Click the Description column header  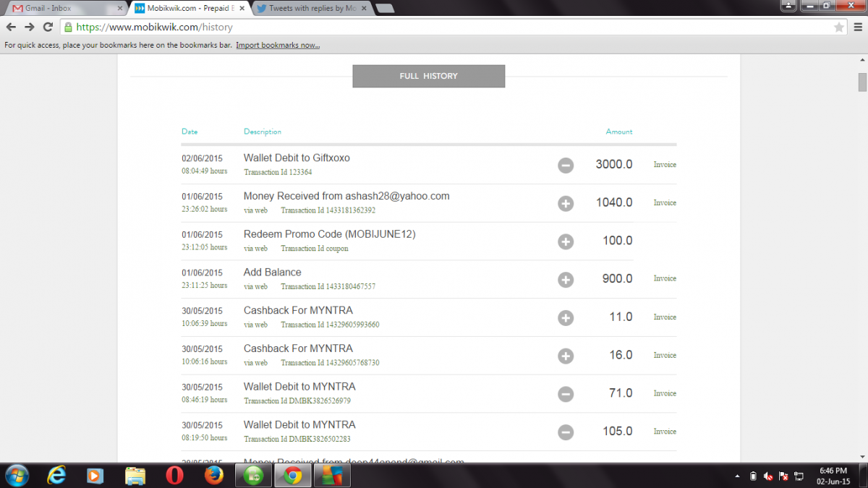263,132
